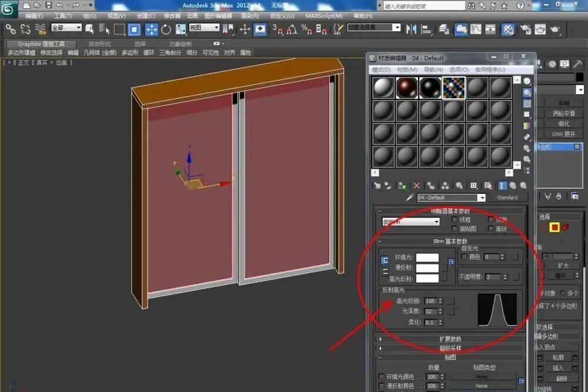Screen dimensions: 588x392
Task: Open Select by Name list icon
Action: click(104, 29)
